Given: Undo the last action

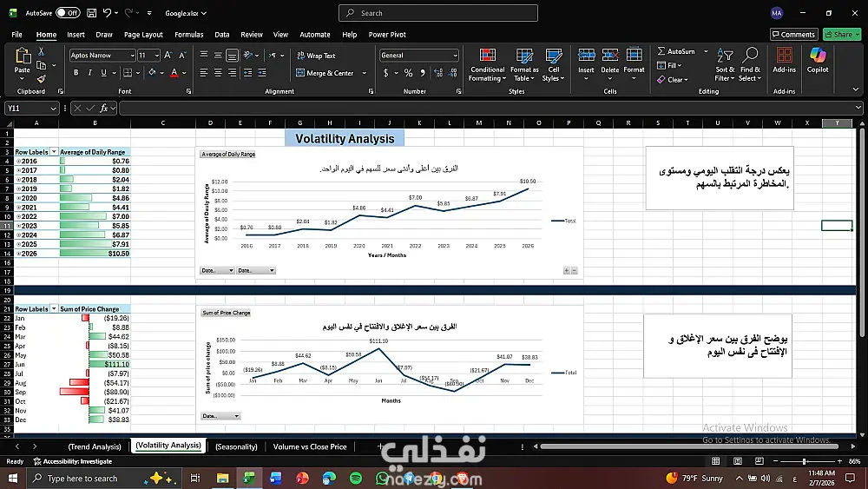Looking at the screenshot, I should point(108,13).
